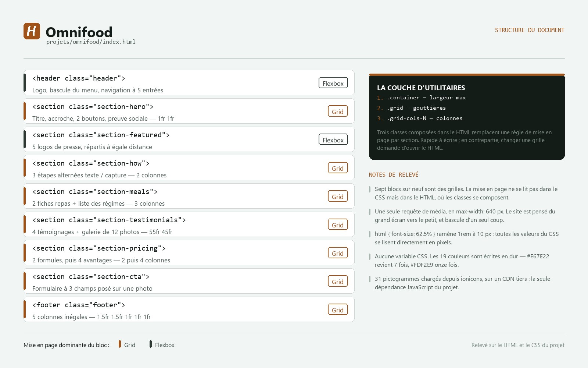Select the <section class="section-pricing"> code line

(99, 248)
